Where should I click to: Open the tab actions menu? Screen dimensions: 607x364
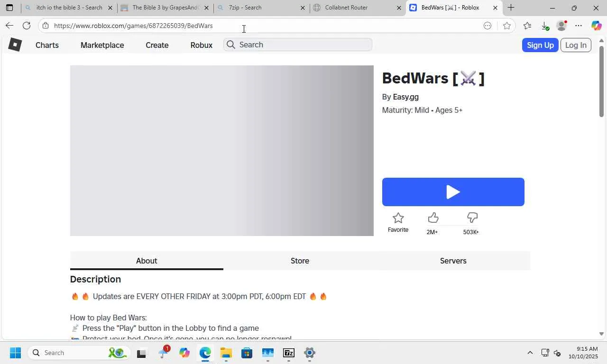9,8
